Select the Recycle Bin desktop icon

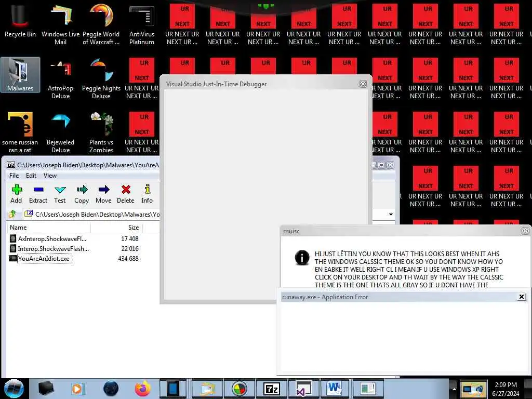(20, 21)
